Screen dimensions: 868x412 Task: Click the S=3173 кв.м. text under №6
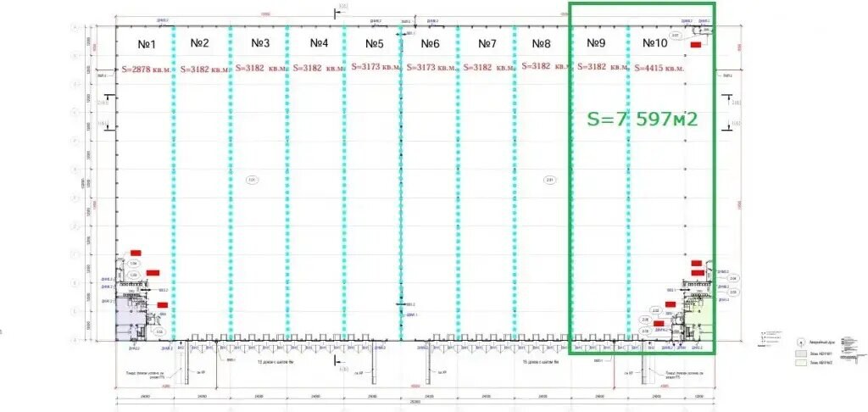tap(431, 67)
